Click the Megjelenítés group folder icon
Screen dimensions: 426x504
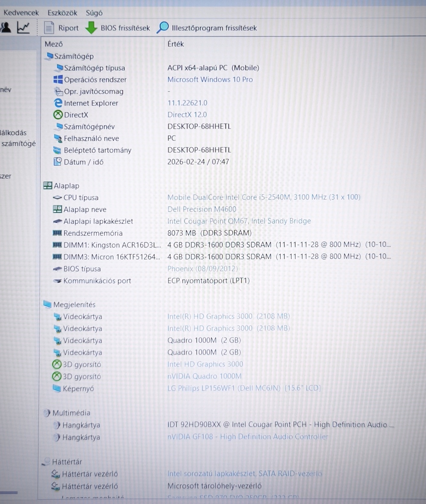pyautogui.click(x=47, y=304)
